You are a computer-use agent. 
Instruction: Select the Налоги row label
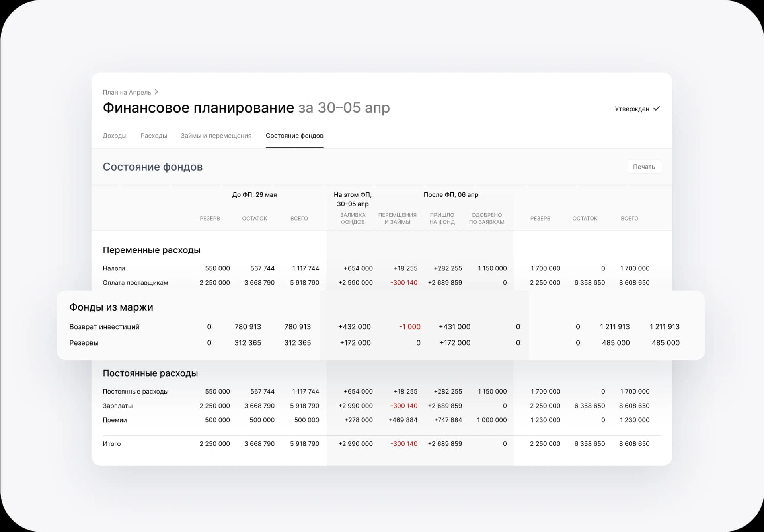coord(114,268)
